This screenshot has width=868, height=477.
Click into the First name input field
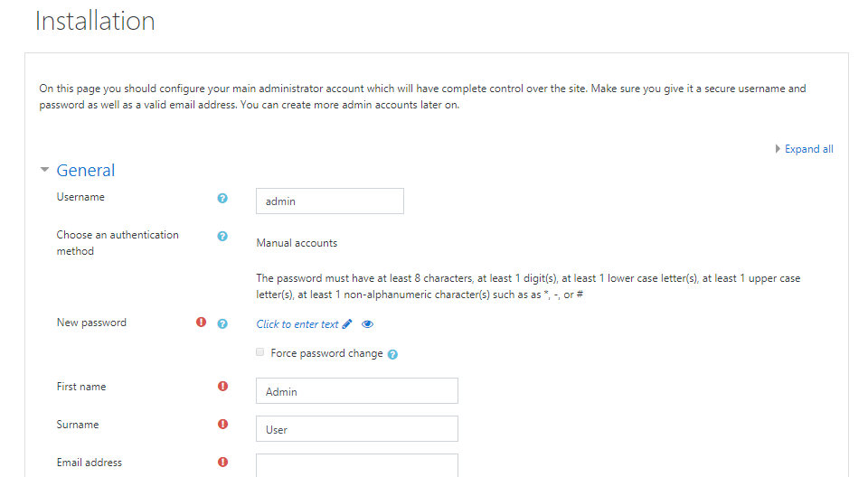pyautogui.click(x=357, y=391)
